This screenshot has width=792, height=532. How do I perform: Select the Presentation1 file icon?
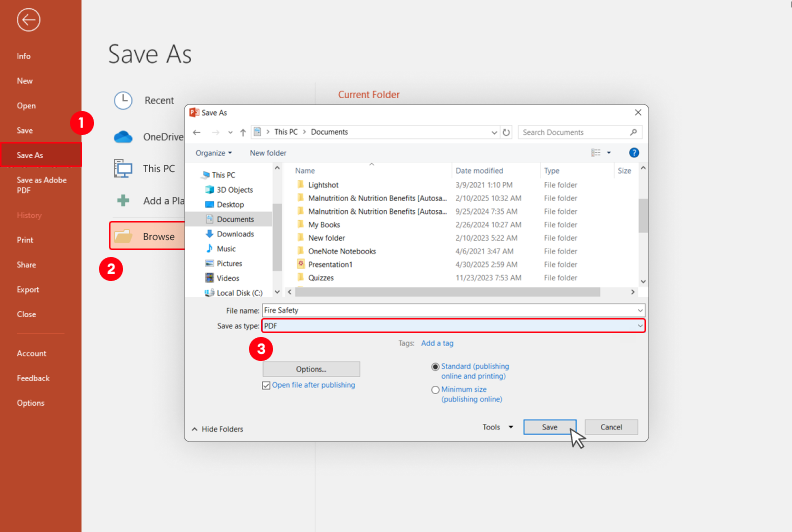coord(301,264)
